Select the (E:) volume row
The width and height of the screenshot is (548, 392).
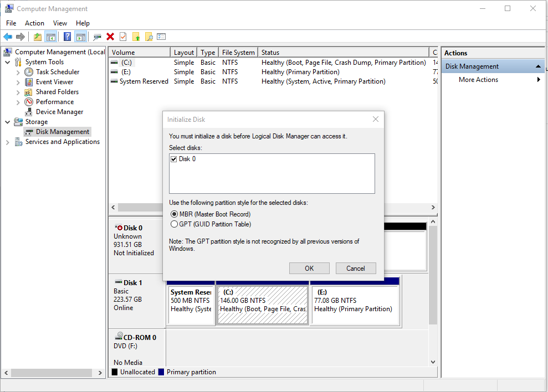[x=273, y=72]
